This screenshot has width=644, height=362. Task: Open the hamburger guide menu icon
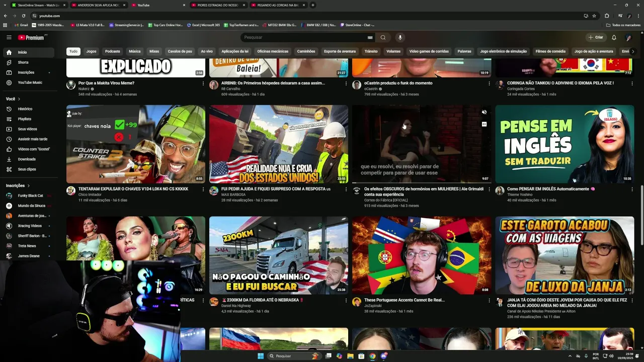coord(9,37)
